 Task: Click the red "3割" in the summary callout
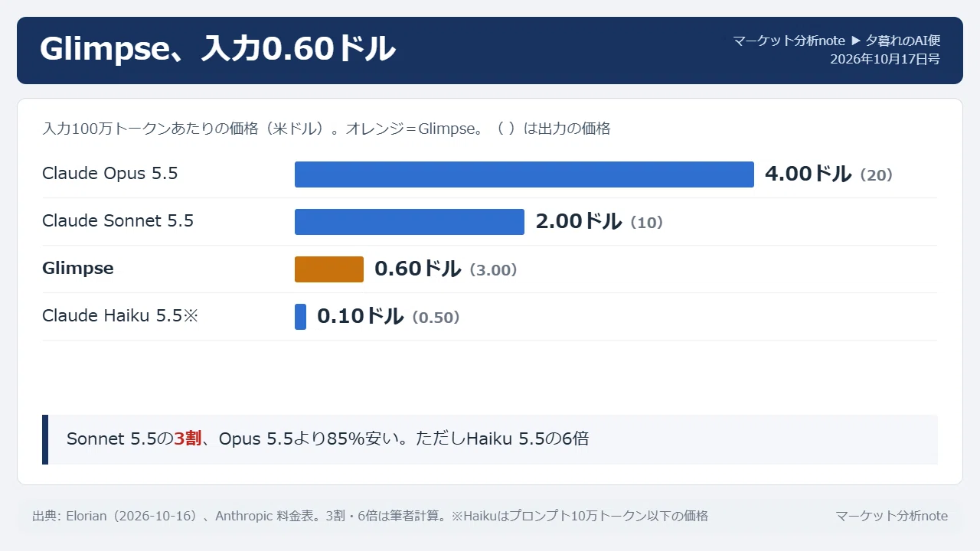[x=188, y=439]
